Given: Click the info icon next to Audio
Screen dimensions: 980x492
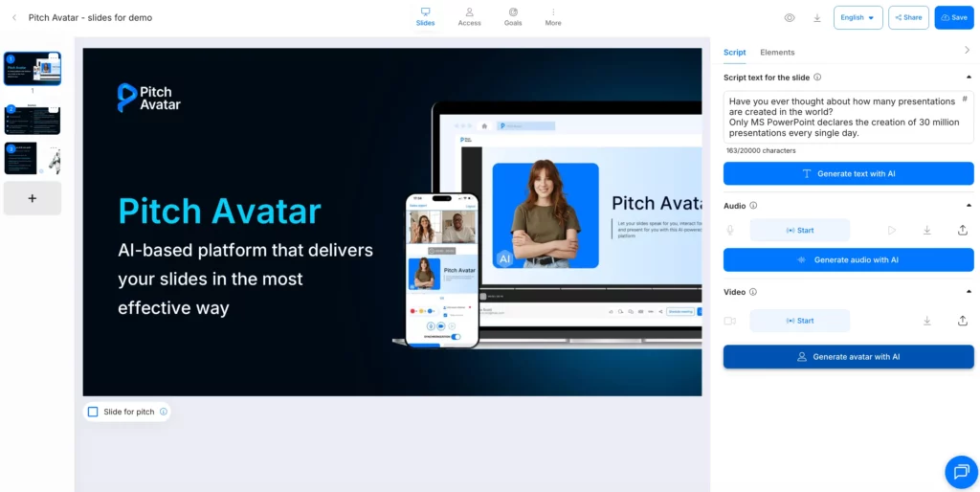Looking at the screenshot, I should coord(754,206).
